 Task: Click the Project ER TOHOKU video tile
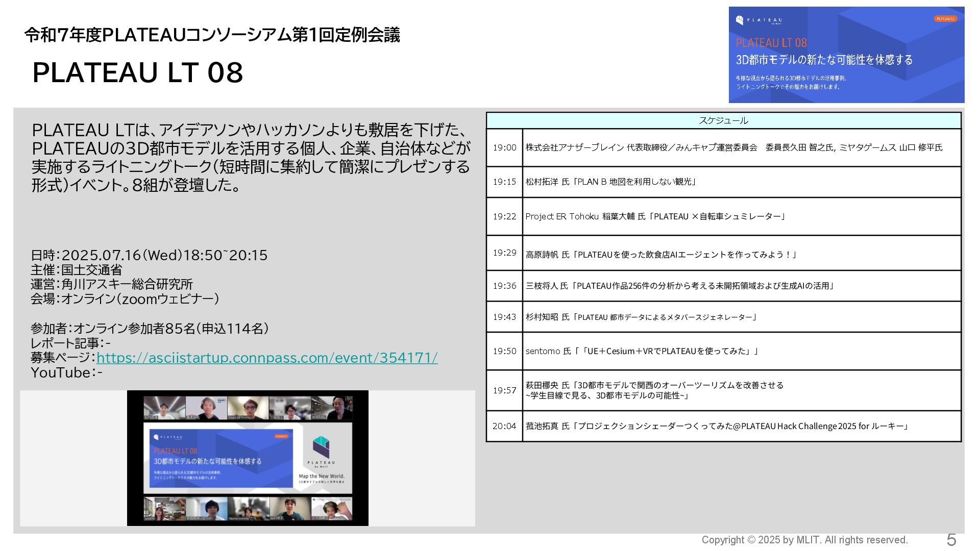click(x=248, y=408)
